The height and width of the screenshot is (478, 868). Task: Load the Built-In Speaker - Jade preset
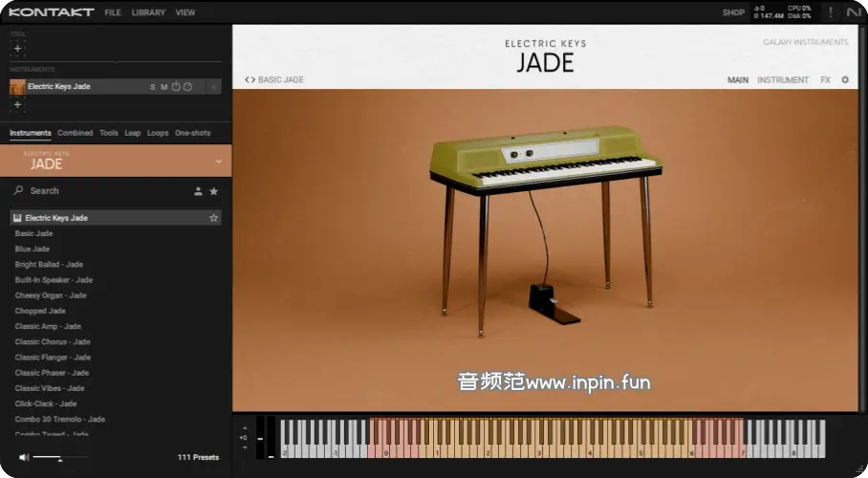(x=54, y=280)
